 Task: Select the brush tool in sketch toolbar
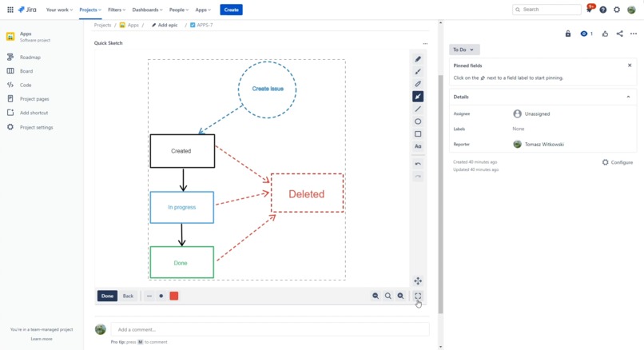click(418, 71)
